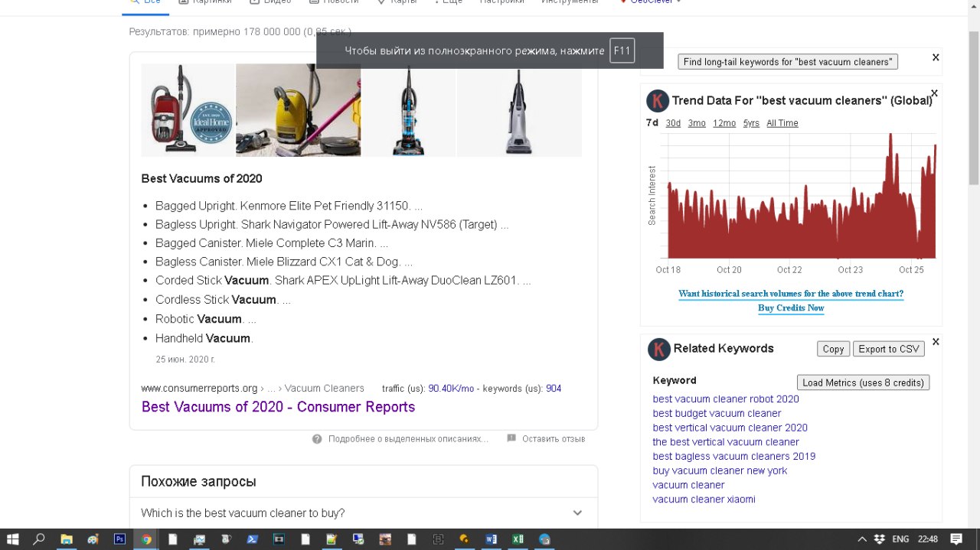Open the 'Want historical search volumes' link
The width and height of the screenshot is (980, 550).
click(791, 294)
